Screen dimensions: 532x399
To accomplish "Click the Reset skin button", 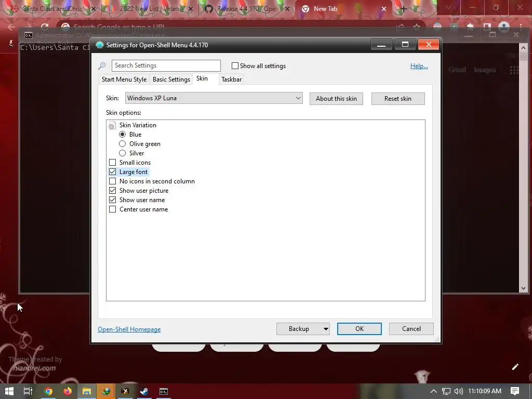I will coord(398,99).
